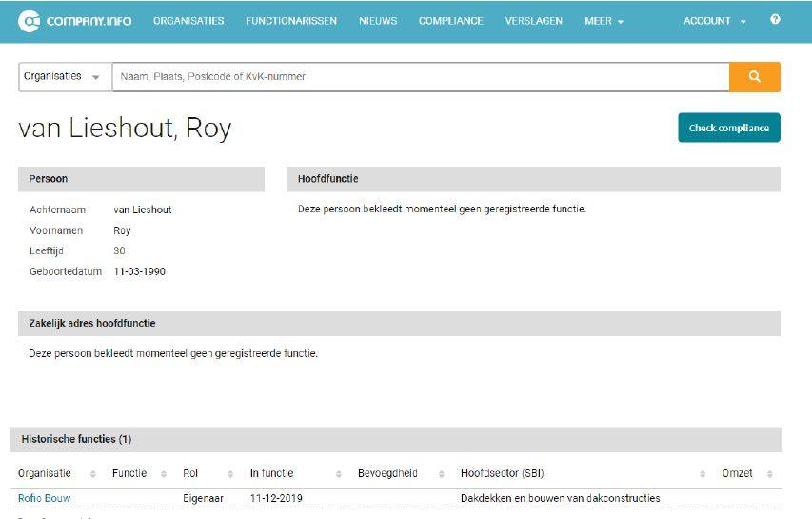Sort table by Hoofdsector (SBI) arrows
Viewport: 812px width, 519px height.
703,474
